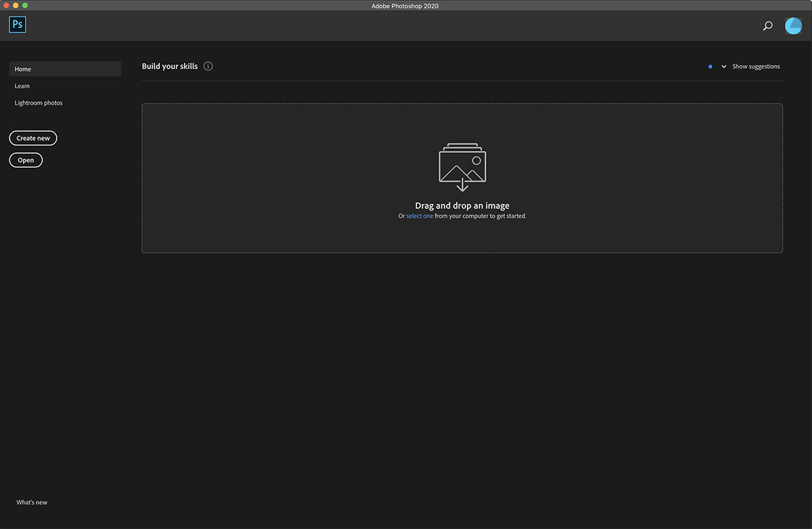Screen dimensions: 812x529
Task: Click the Create new button
Action: point(33,138)
